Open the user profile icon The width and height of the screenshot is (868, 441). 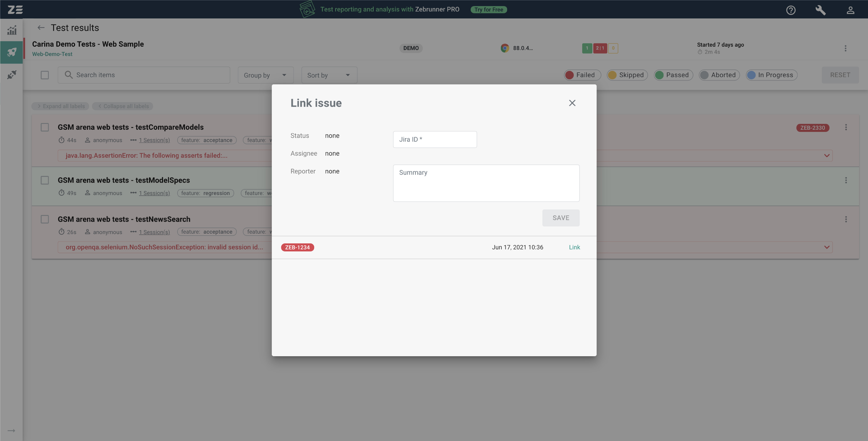(850, 10)
